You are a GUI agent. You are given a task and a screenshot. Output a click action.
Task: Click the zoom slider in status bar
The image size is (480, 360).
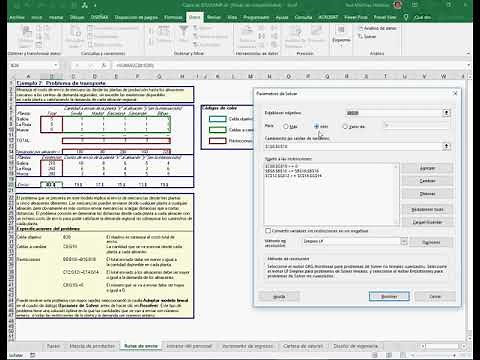(x=432, y=355)
